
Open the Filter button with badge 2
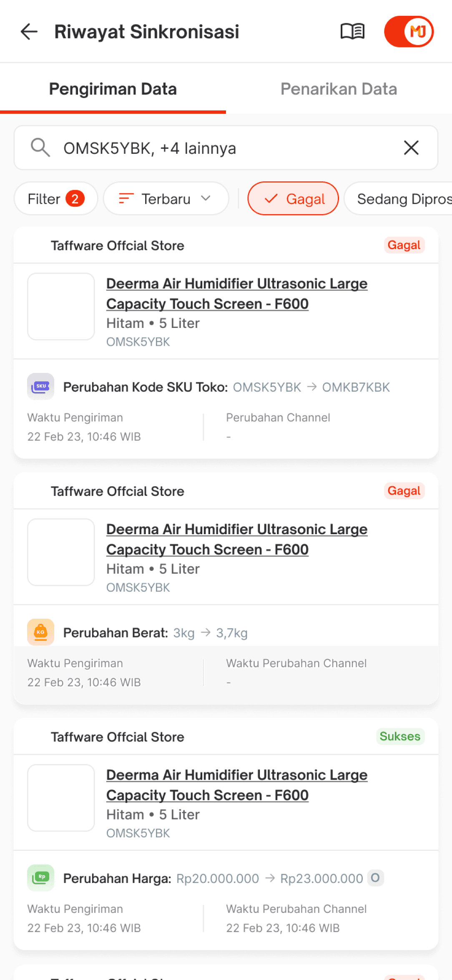(x=56, y=199)
